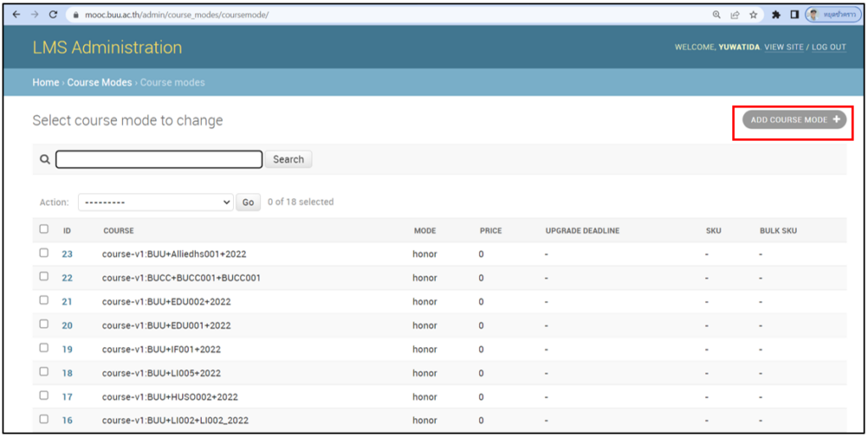Click the browser forward arrow
This screenshot has height=437, width=868.
[x=34, y=14]
